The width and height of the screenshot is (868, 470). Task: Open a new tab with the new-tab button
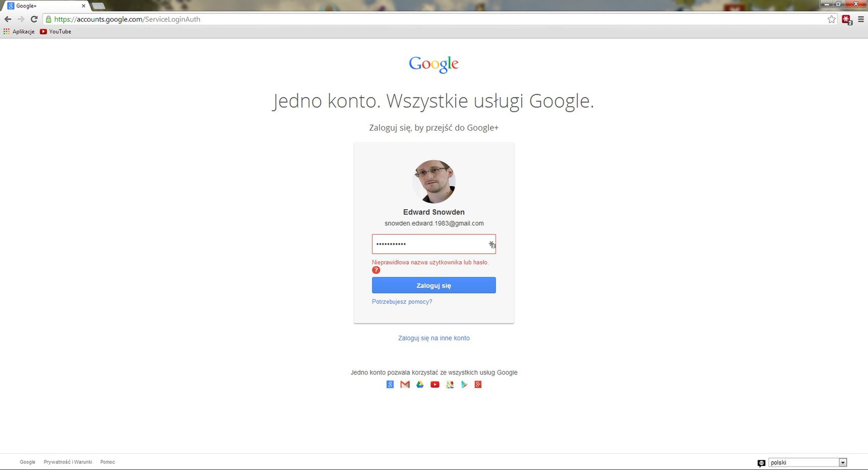(98, 6)
